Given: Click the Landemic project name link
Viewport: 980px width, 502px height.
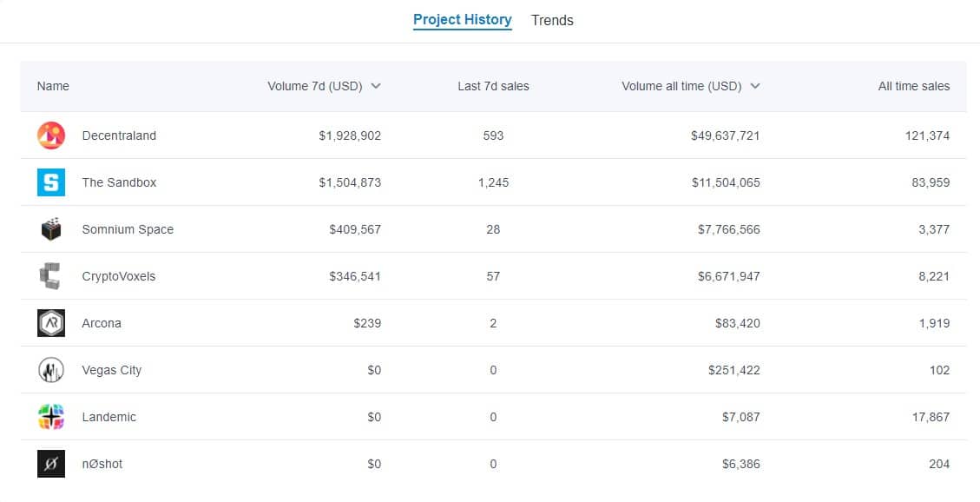Looking at the screenshot, I should tap(109, 417).
